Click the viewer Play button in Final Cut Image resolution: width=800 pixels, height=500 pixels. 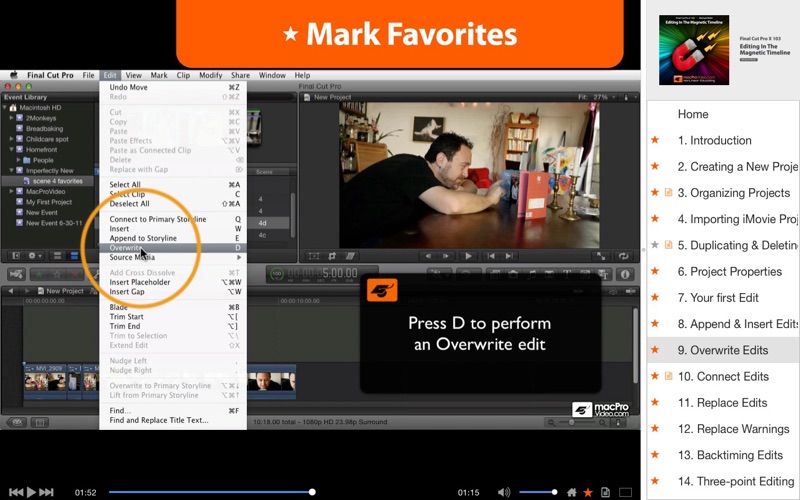tap(468, 256)
